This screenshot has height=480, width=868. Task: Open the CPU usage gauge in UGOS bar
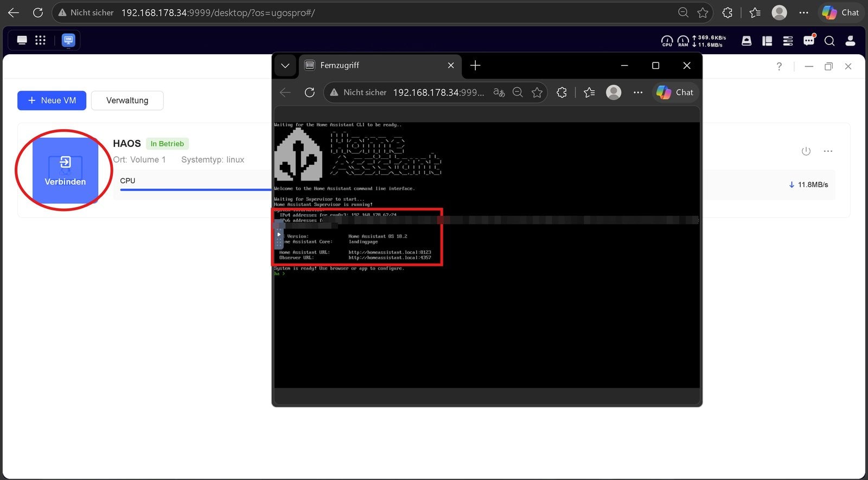[667, 41]
